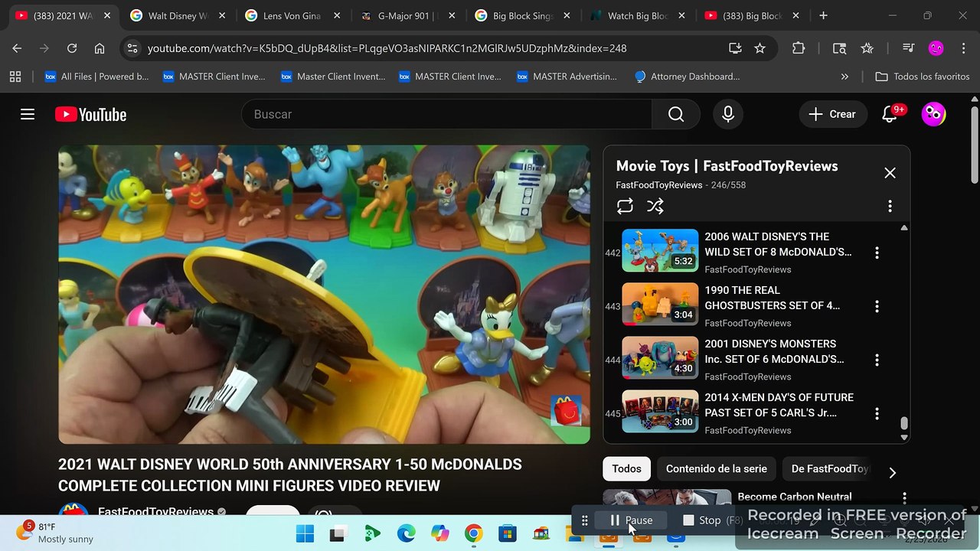Expand hidden bookmarks with the double chevron

[x=844, y=77]
